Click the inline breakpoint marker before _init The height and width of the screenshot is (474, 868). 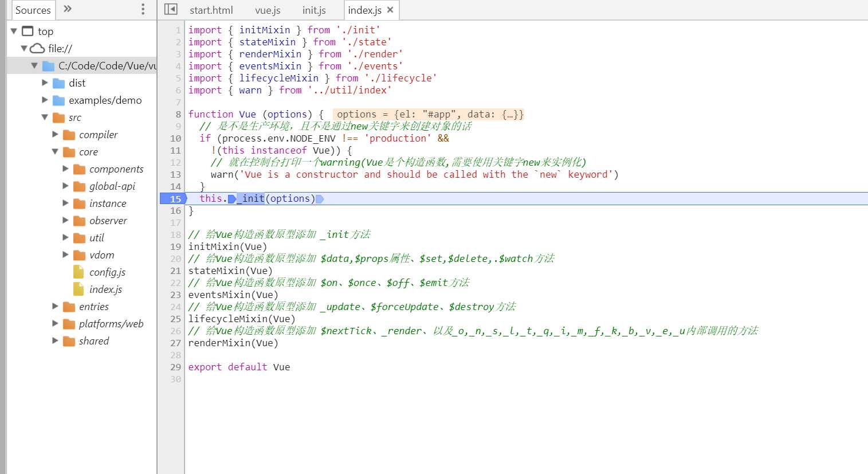232,199
